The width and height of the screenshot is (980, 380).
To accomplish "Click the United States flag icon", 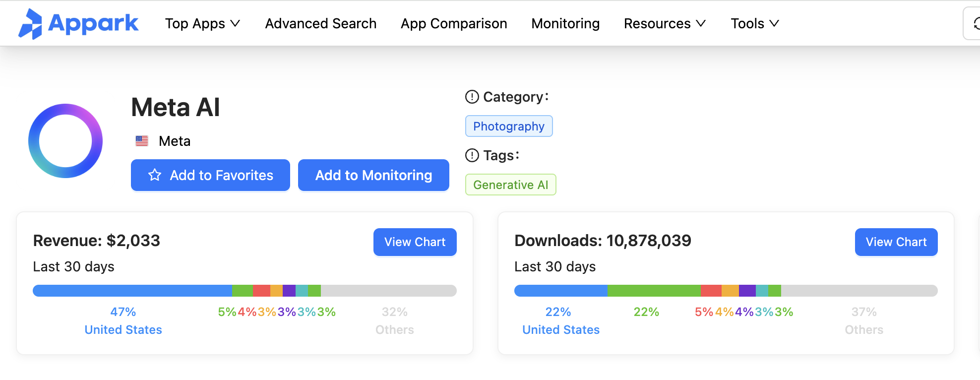I will [142, 141].
